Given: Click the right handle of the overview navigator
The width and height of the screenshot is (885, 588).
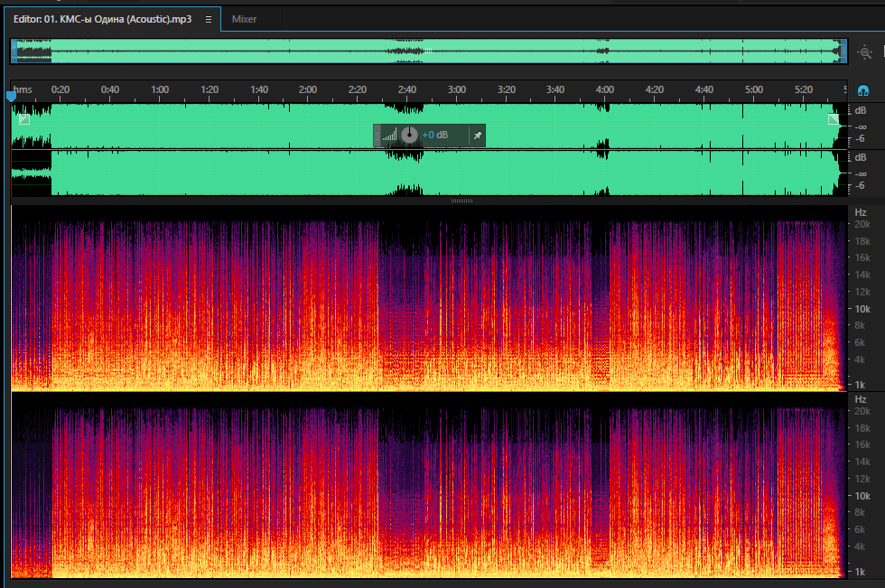Looking at the screenshot, I should tap(843, 51).
